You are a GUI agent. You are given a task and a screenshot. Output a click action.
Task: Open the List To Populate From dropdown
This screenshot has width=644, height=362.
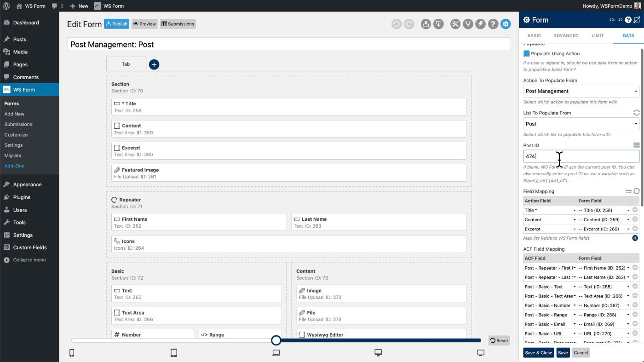pos(581,123)
